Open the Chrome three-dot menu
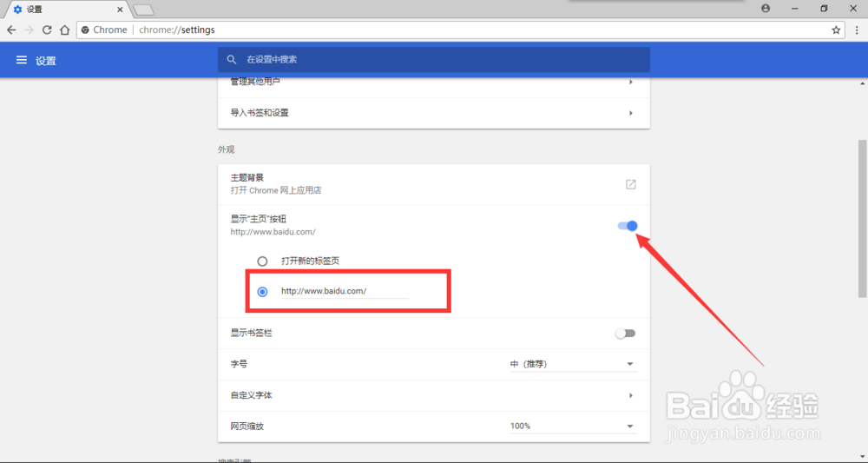The image size is (868, 463). (857, 30)
